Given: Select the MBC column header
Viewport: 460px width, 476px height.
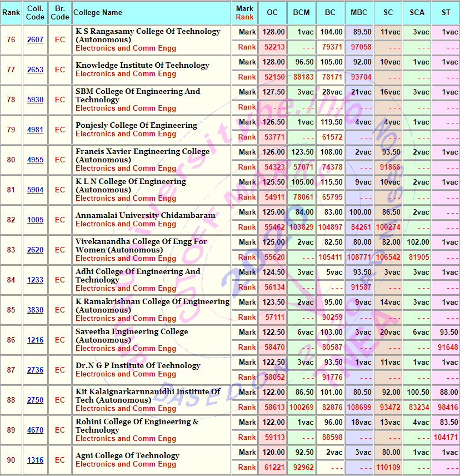Looking at the screenshot, I should click(x=359, y=12).
